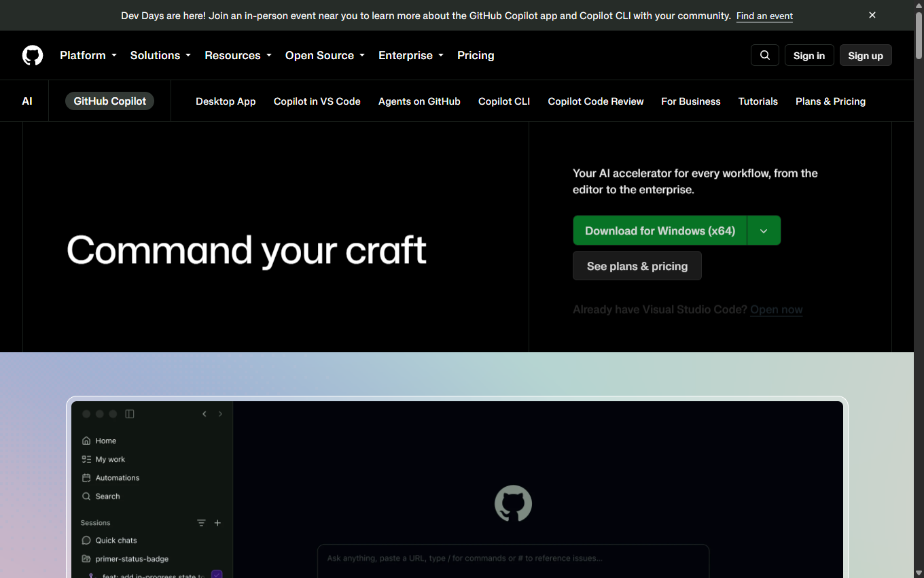Click the primer-status-badge folder icon

86,559
